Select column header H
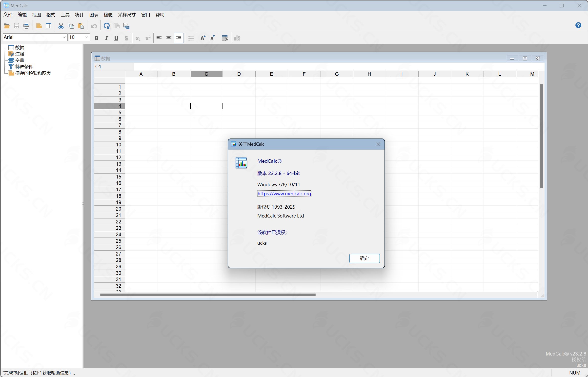The height and width of the screenshot is (377, 588). point(369,74)
